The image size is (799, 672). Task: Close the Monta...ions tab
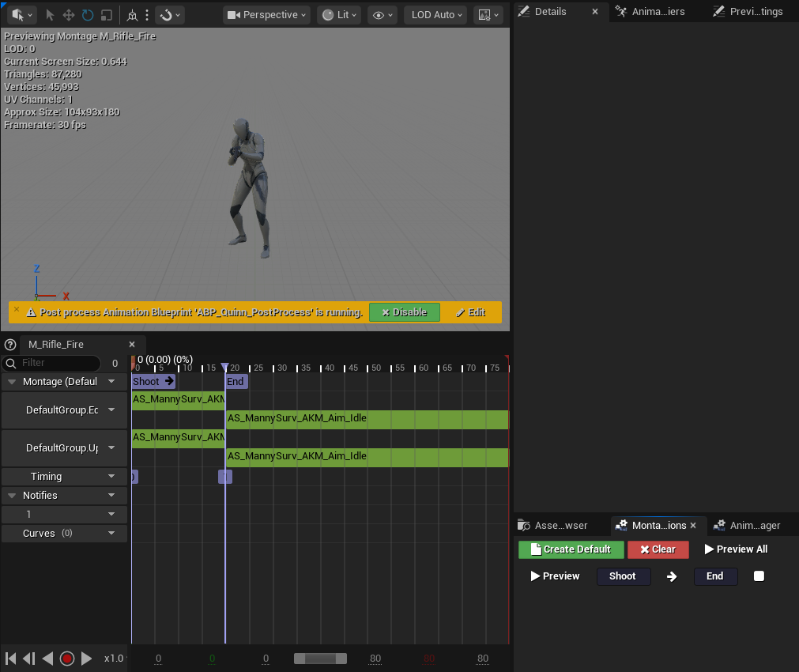click(x=693, y=525)
